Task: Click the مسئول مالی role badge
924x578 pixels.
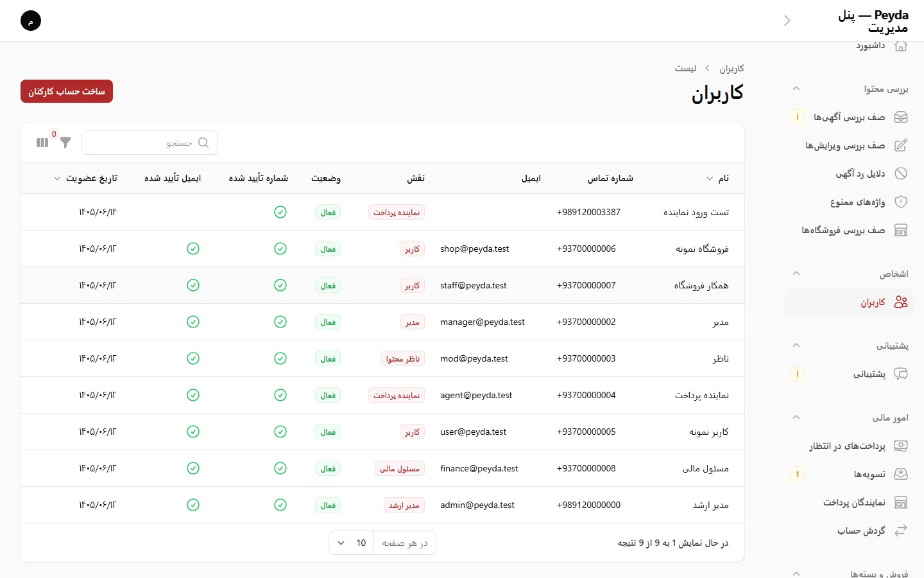Action: [x=399, y=468]
